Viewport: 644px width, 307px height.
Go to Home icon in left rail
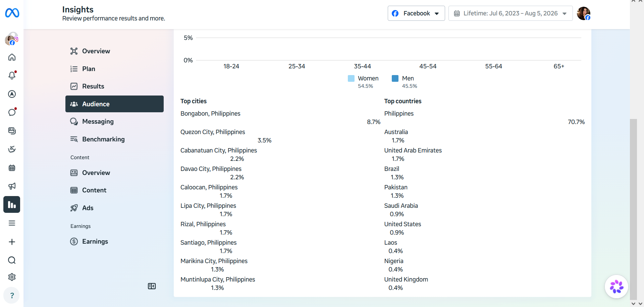point(12,57)
